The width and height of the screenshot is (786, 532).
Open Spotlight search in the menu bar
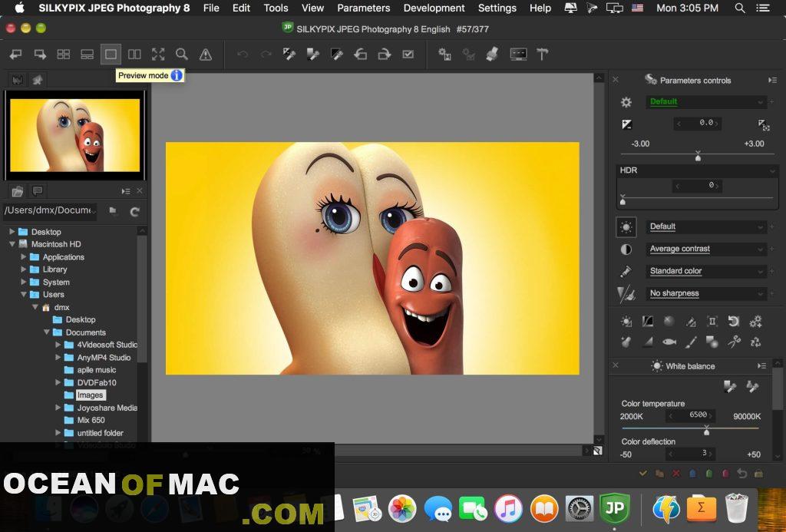pyautogui.click(x=739, y=8)
